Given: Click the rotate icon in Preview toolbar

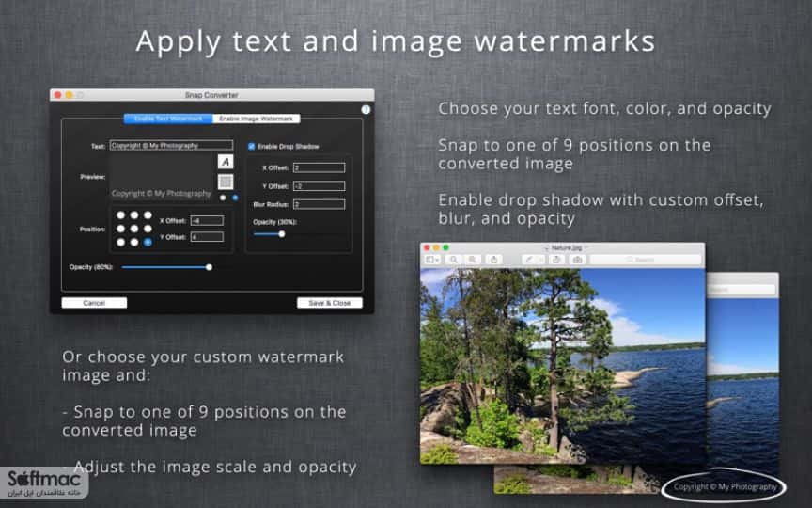Looking at the screenshot, I should 556,260.
